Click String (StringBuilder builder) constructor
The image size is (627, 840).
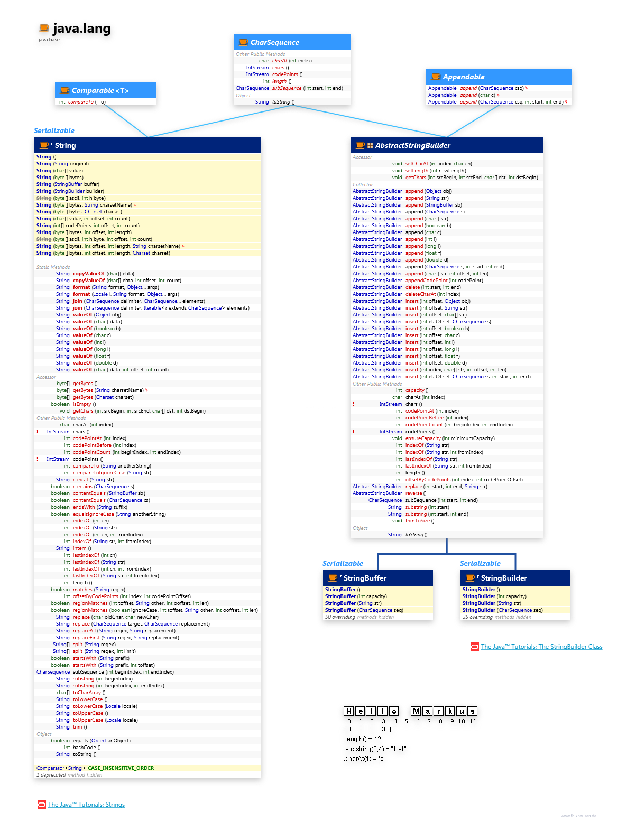70,191
